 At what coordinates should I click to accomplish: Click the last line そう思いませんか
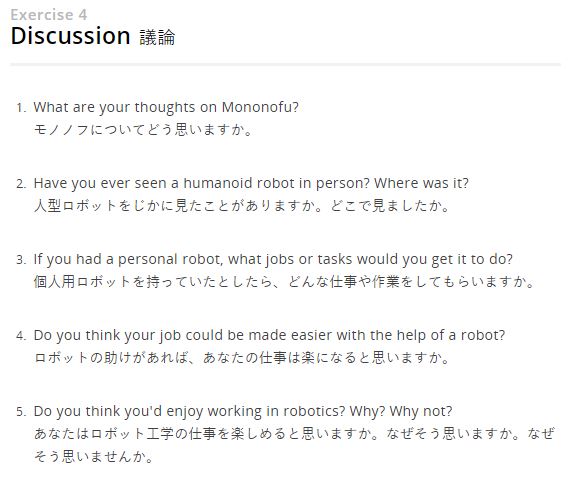93,456
